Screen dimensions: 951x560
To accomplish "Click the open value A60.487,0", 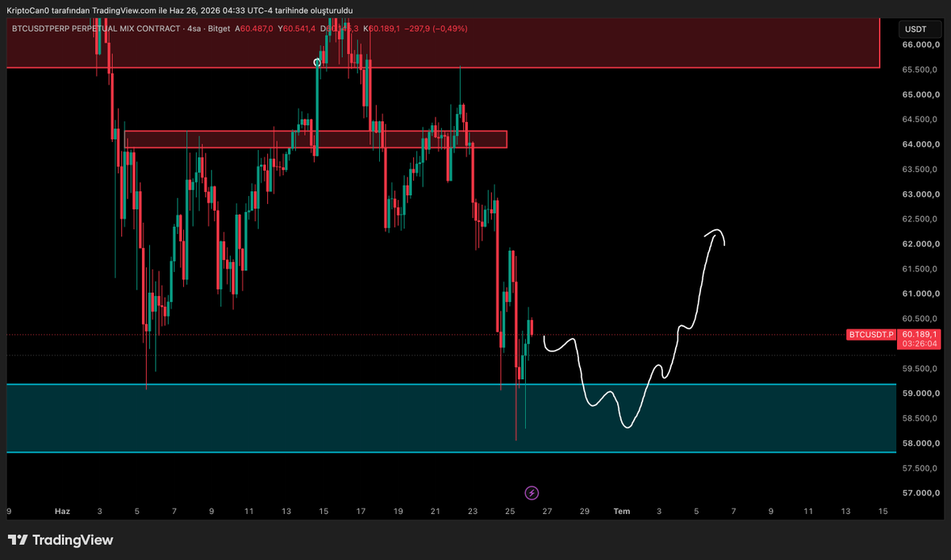I will pyautogui.click(x=254, y=29).
